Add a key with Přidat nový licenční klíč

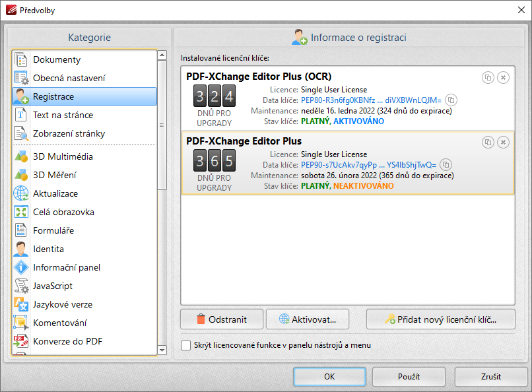(441, 319)
